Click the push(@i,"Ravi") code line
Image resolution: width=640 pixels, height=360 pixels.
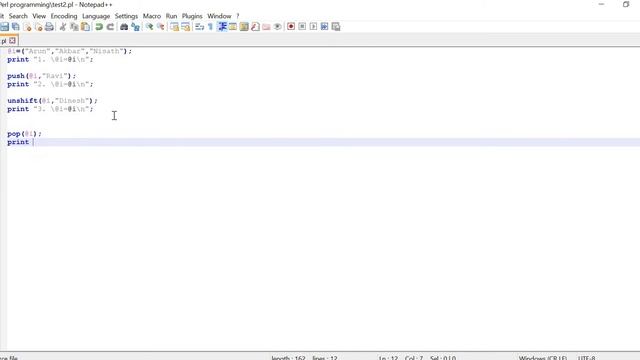[x=42, y=76]
